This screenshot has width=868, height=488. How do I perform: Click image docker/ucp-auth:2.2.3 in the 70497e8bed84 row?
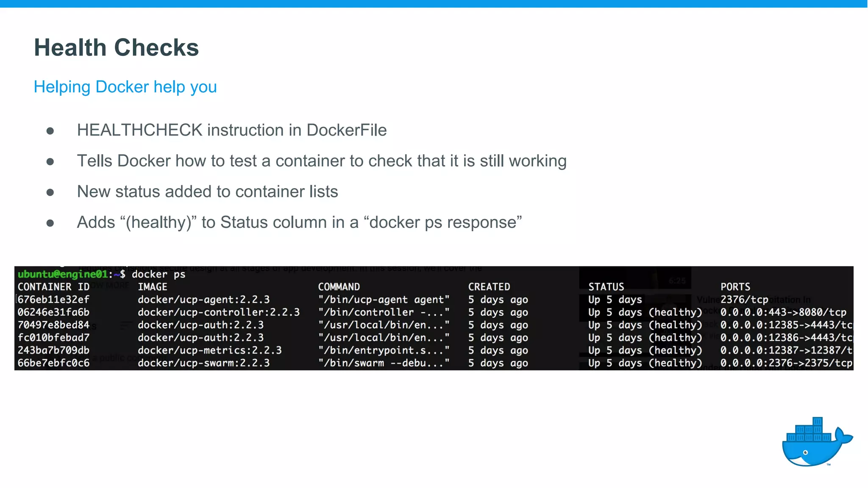coord(201,325)
